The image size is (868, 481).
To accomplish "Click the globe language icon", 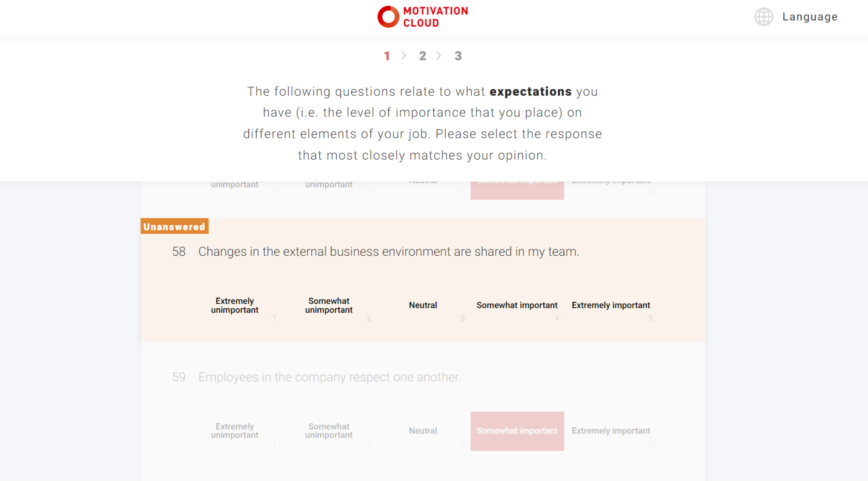I will 764,17.
